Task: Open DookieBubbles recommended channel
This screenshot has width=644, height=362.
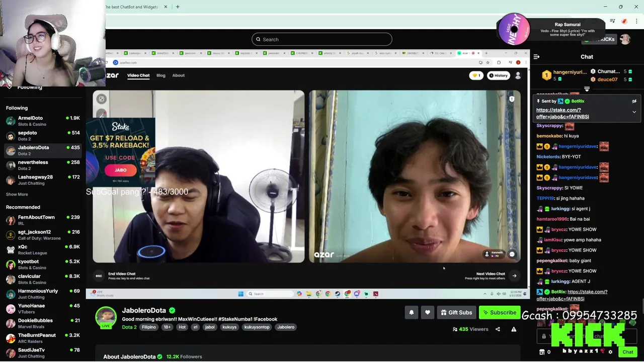Action: pos(43,323)
